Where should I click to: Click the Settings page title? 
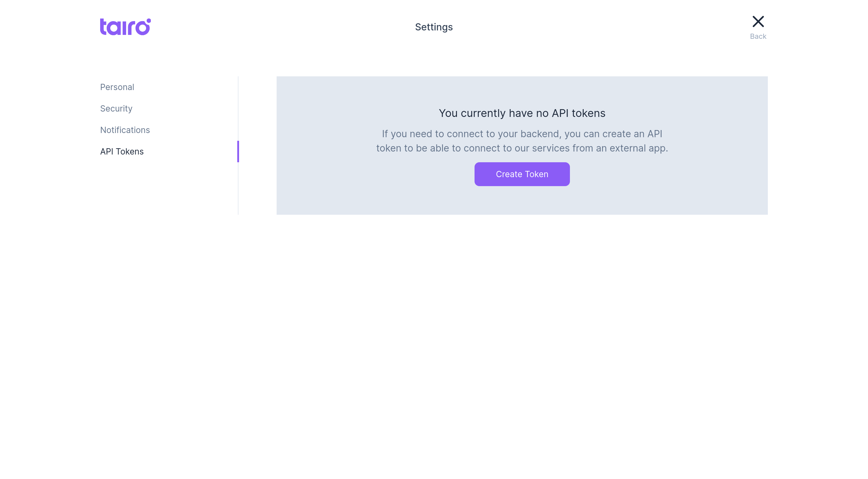point(434,27)
